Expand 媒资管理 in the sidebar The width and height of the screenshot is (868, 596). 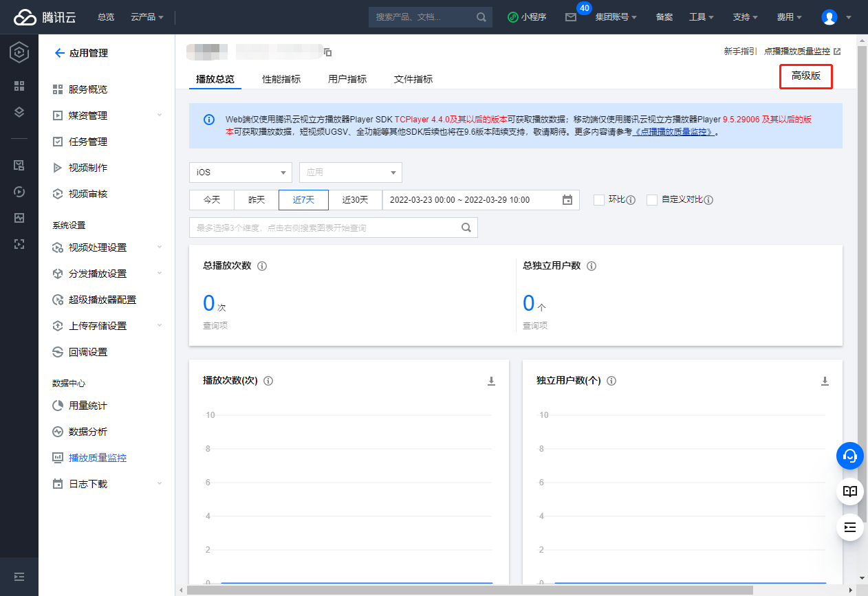click(88, 115)
